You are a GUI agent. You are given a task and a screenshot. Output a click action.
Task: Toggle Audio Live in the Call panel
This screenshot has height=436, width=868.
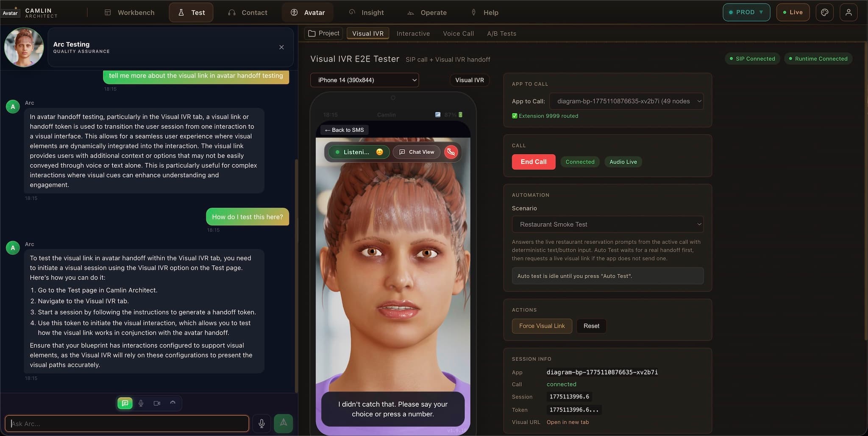(x=623, y=162)
